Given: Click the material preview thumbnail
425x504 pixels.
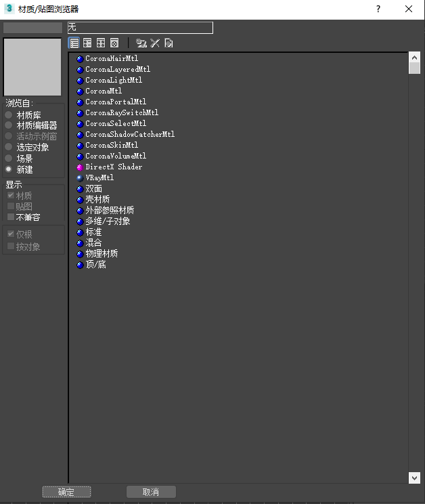Looking at the screenshot, I should (x=32, y=67).
